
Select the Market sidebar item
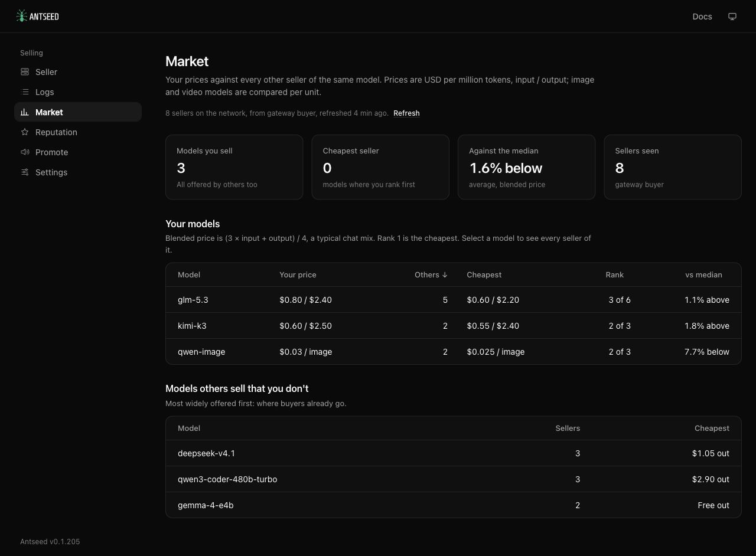point(78,112)
